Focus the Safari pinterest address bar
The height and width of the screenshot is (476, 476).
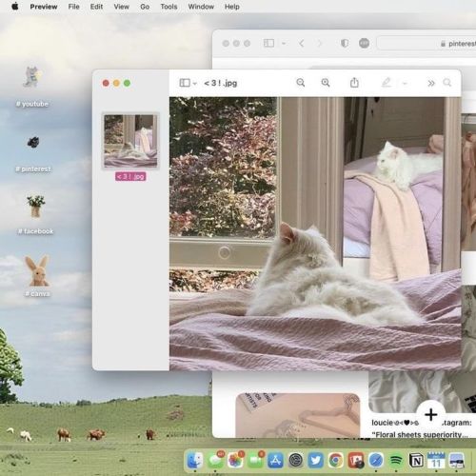pos(426,44)
